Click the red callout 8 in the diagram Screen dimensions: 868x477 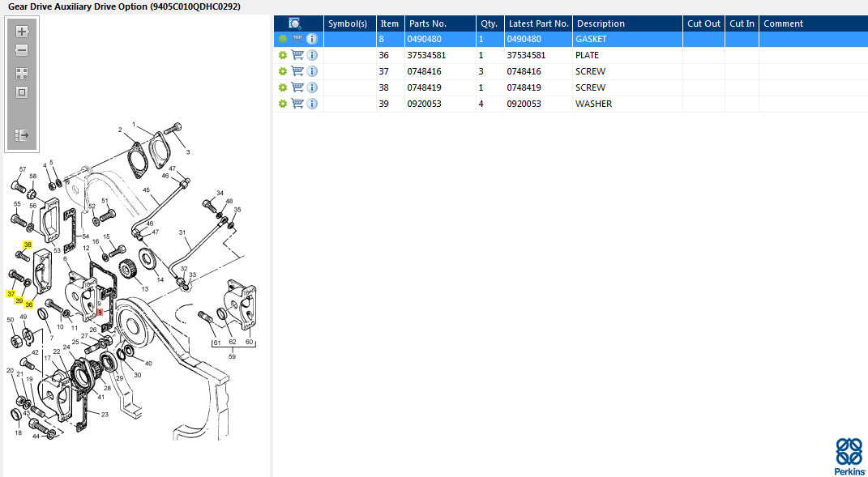tap(100, 312)
